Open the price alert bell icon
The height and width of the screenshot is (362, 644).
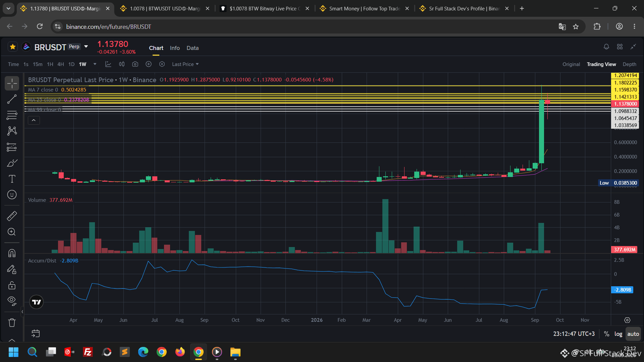click(x=606, y=47)
